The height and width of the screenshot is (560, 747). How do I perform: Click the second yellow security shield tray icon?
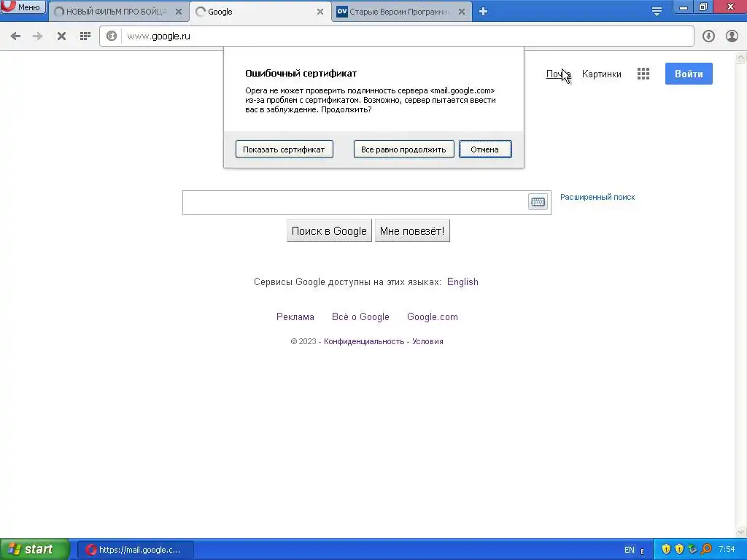tap(679, 550)
